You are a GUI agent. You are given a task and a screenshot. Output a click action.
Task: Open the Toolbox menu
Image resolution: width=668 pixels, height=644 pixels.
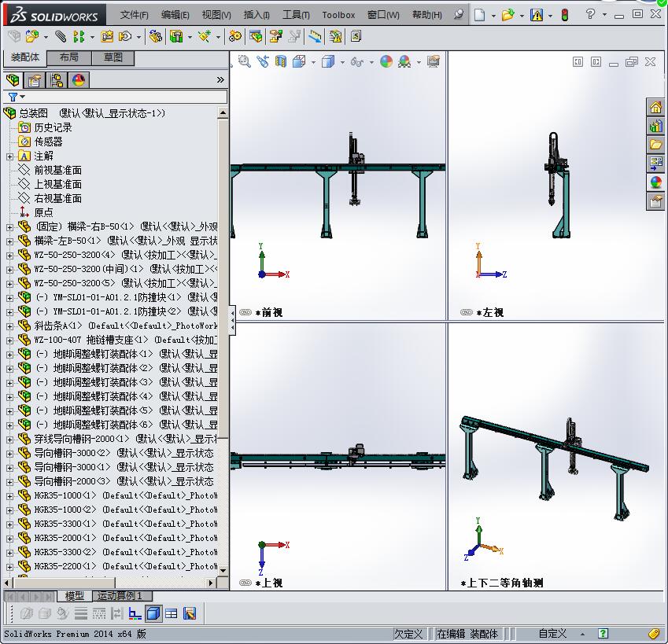pos(338,15)
